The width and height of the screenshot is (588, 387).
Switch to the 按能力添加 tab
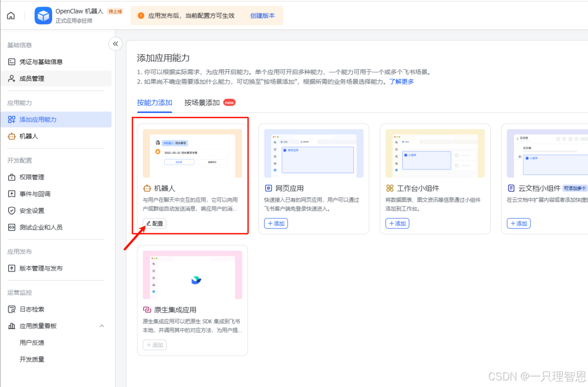click(x=154, y=102)
